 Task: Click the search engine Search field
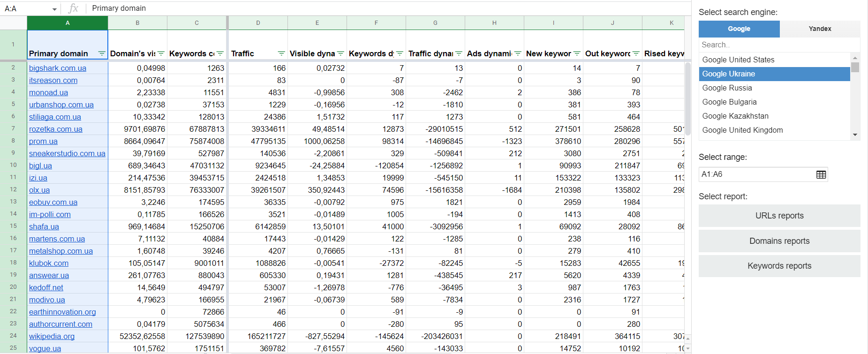coord(774,45)
